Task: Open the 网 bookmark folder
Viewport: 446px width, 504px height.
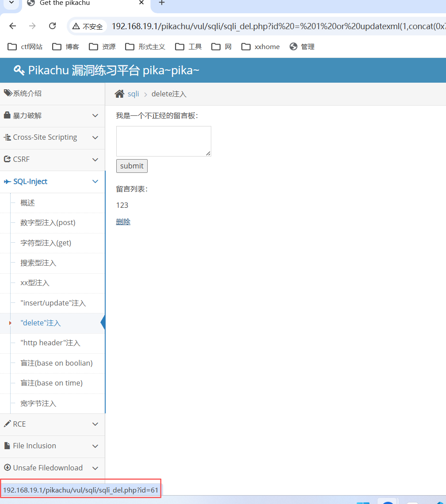Action: click(221, 47)
